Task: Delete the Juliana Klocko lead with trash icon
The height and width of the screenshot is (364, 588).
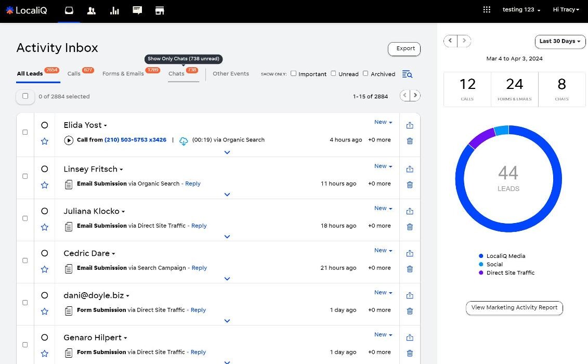Action: tap(410, 227)
